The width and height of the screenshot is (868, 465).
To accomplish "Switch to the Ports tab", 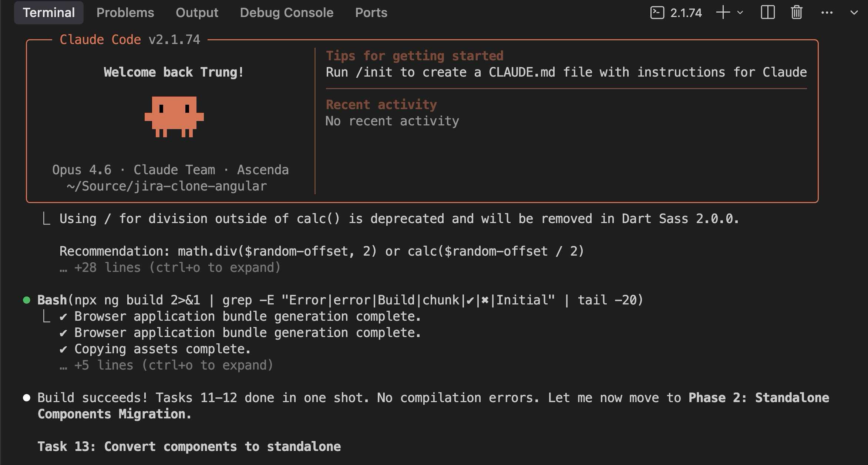I will 371,13.
